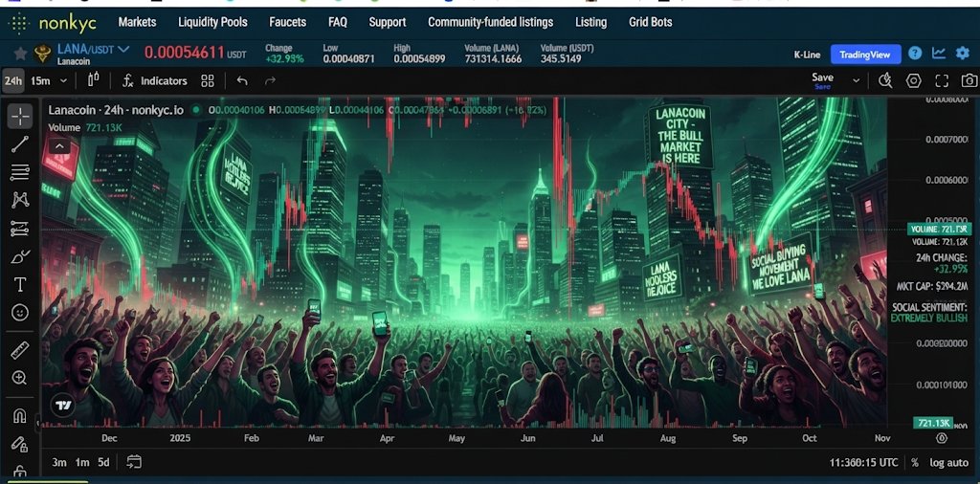Screen dimensions: 980x484
Task: Open Liquidity Pools page
Action: pos(212,23)
